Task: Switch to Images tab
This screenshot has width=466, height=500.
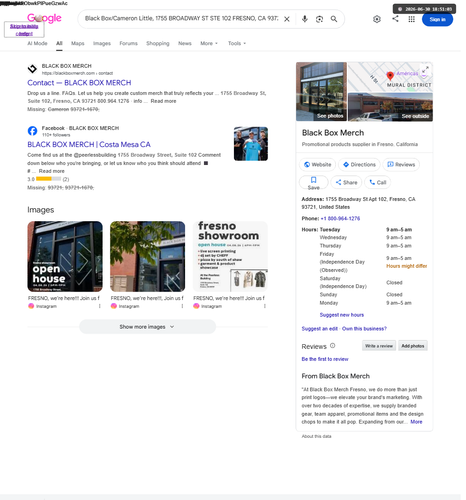Action: (x=103, y=43)
